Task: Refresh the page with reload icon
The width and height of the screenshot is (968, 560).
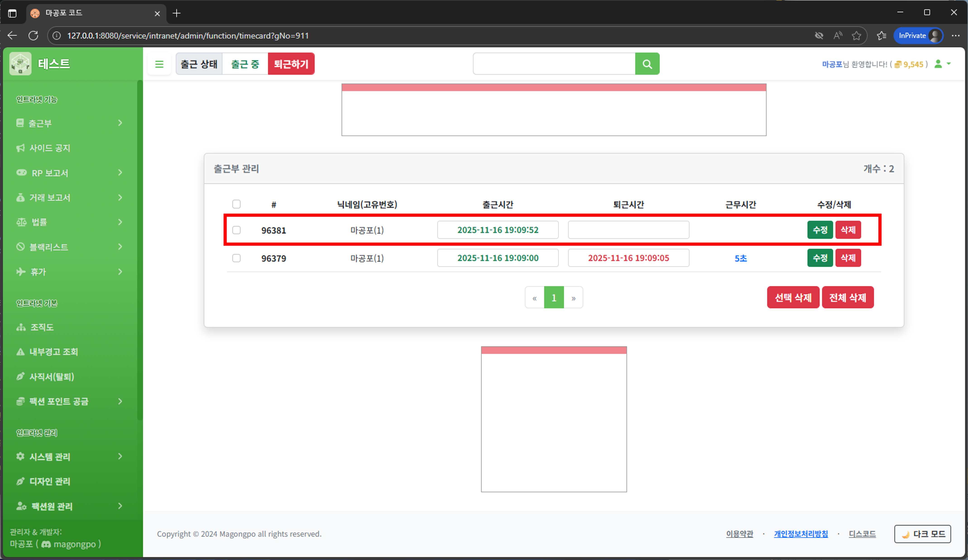Action: 33,36
